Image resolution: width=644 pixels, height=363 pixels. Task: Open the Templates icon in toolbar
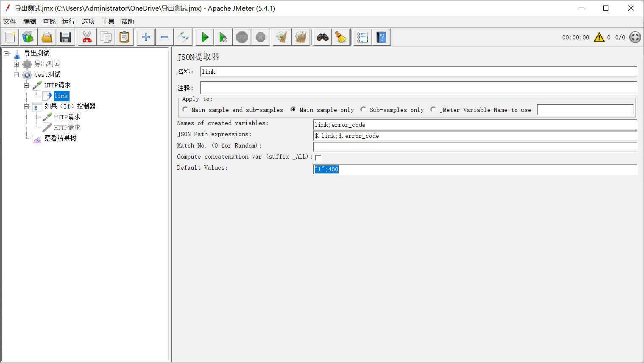point(28,37)
